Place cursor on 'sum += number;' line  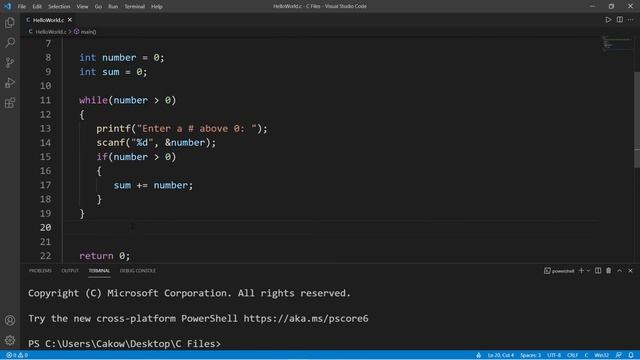(153, 185)
